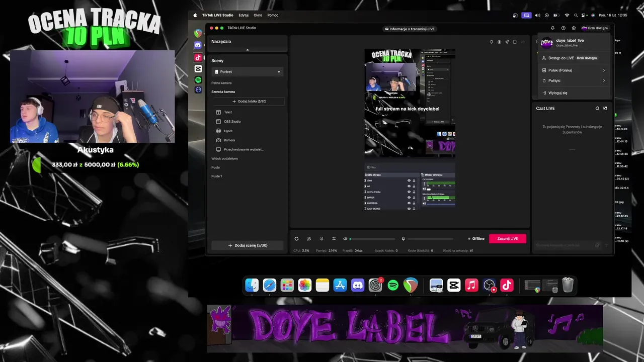Open CapCut from the sidebar strip
This screenshot has height=362, width=644.
pos(198,69)
